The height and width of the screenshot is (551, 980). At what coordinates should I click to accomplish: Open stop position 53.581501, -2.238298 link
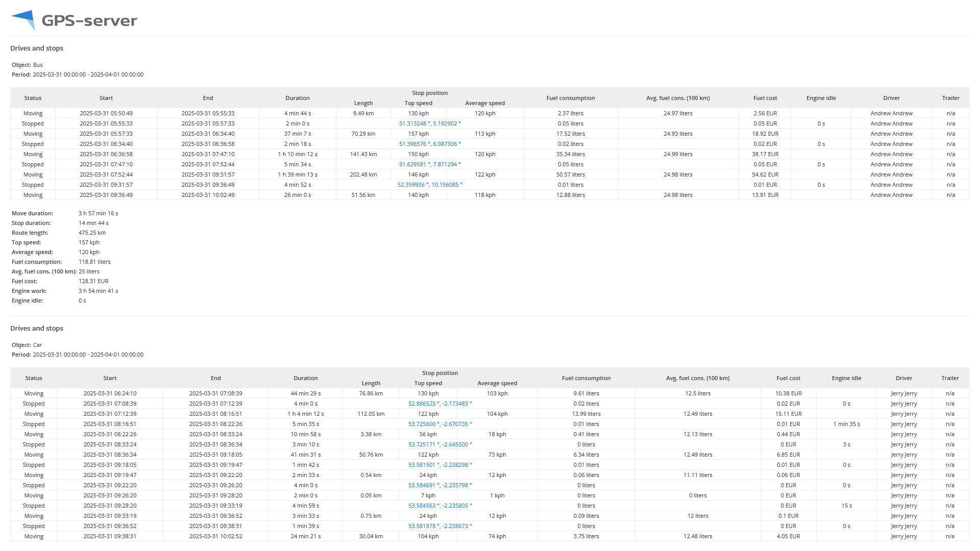click(x=439, y=465)
